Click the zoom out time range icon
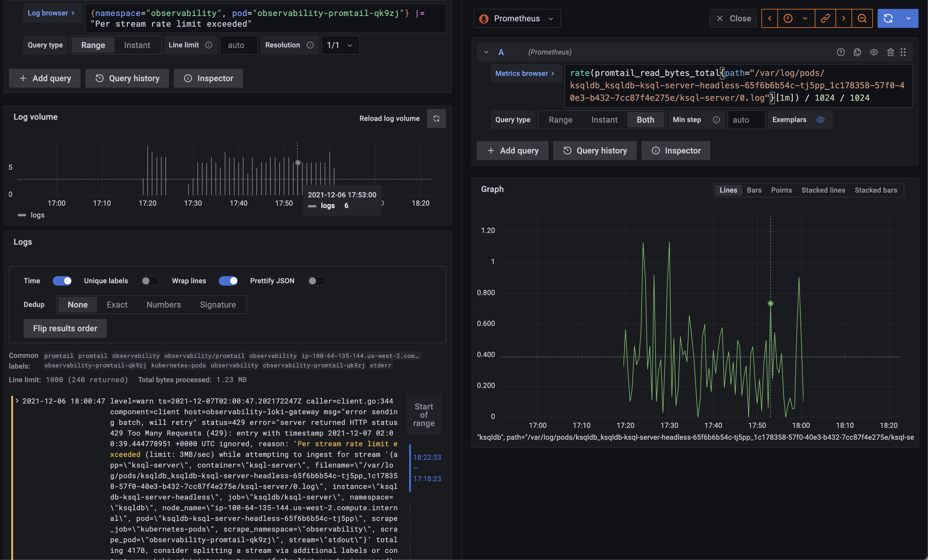Image resolution: width=928 pixels, height=560 pixels. [862, 18]
